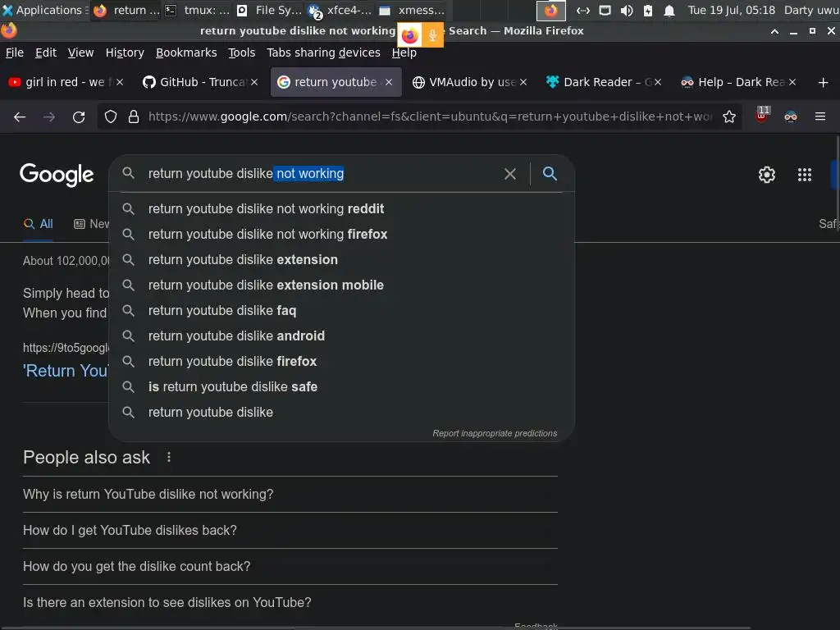Open the Applications menu in panel

pyautogui.click(x=44, y=10)
